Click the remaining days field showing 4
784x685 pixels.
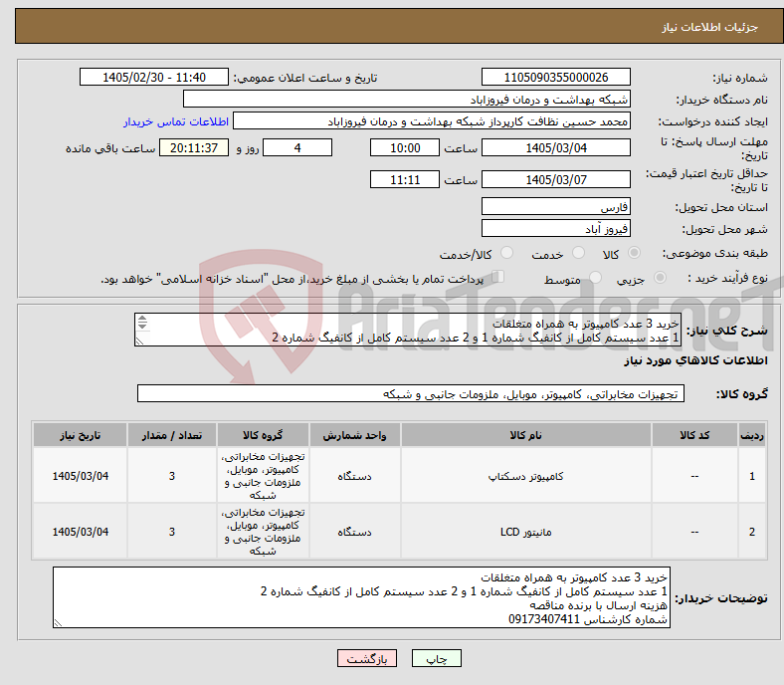(x=297, y=147)
